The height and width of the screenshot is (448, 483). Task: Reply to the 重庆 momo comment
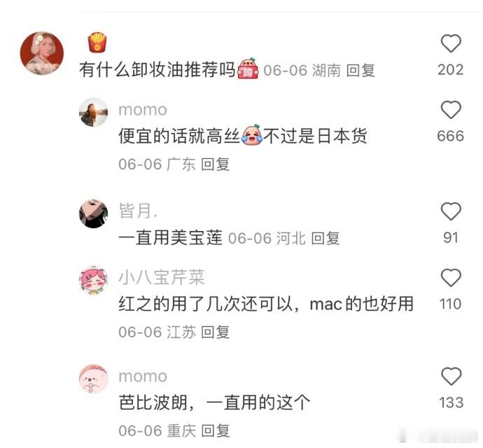215,430
